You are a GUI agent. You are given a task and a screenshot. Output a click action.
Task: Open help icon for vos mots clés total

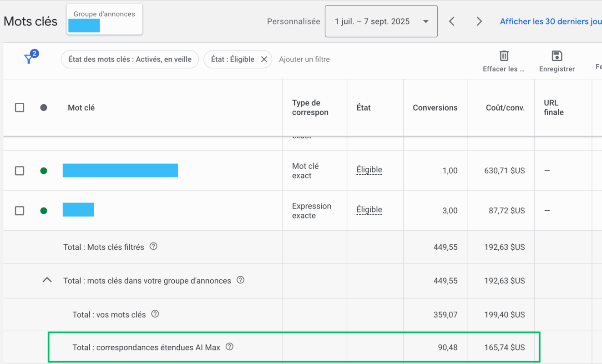tap(155, 313)
